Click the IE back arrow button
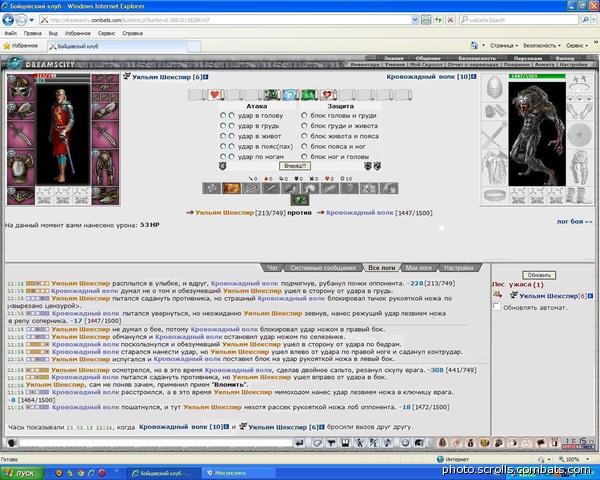The width and height of the screenshot is (600, 480). point(8,20)
